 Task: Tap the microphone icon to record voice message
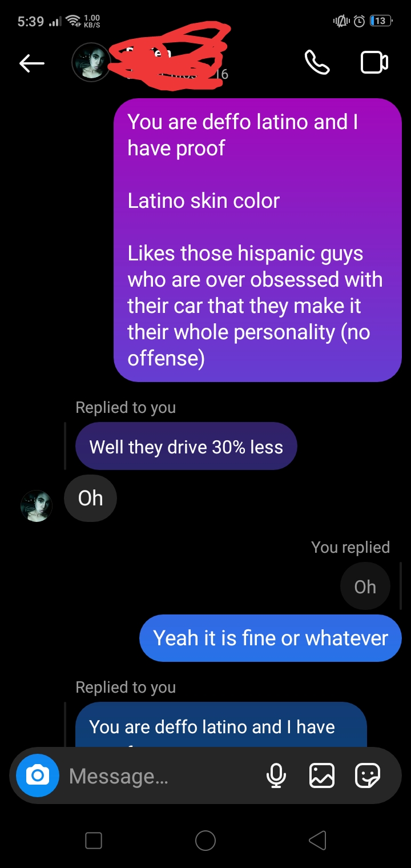click(276, 775)
